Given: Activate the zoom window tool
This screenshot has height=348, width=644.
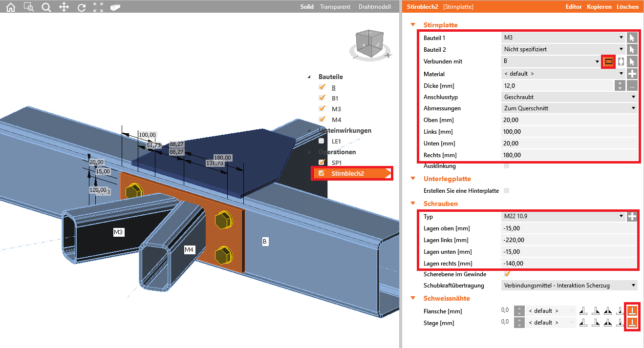Looking at the screenshot, I should coord(28,7).
